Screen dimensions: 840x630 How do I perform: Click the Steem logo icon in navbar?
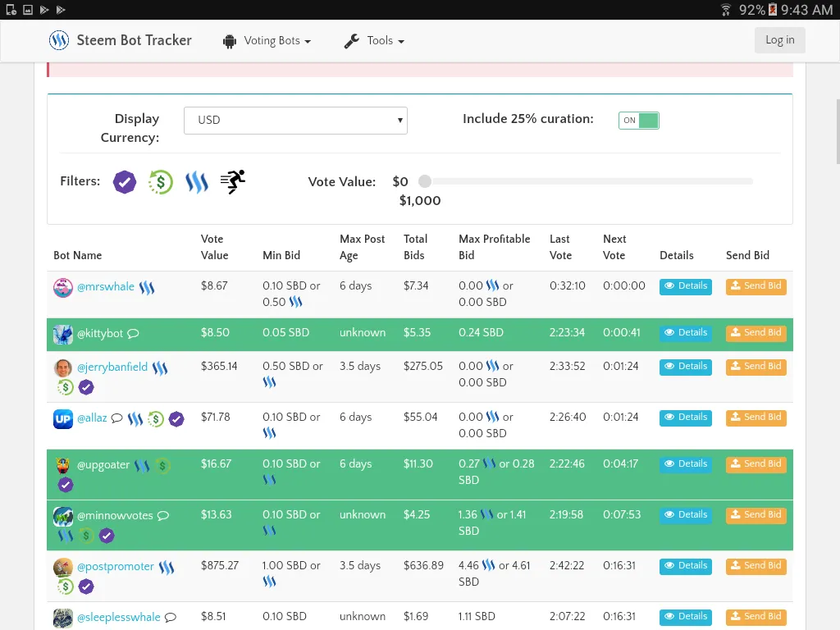[59, 40]
